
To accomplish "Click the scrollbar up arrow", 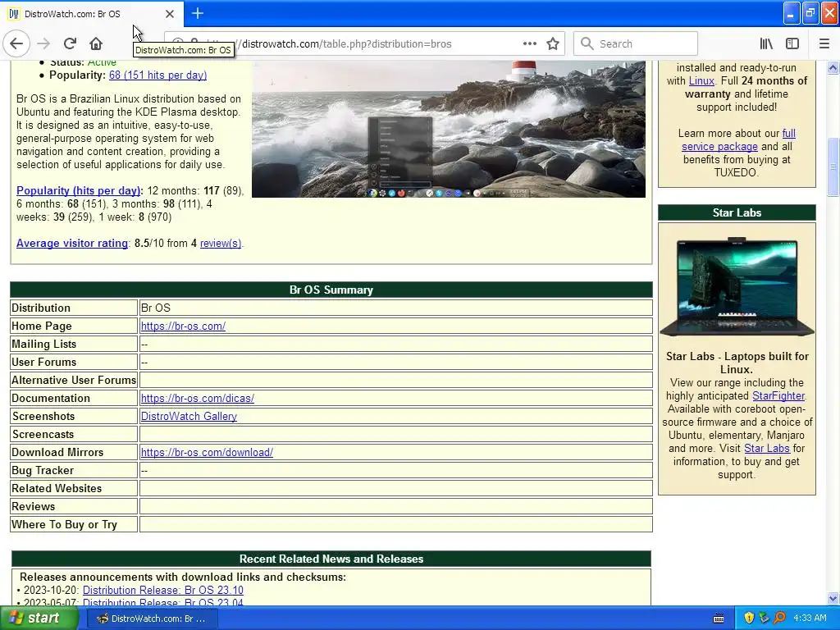I will [x=833, y=67].
